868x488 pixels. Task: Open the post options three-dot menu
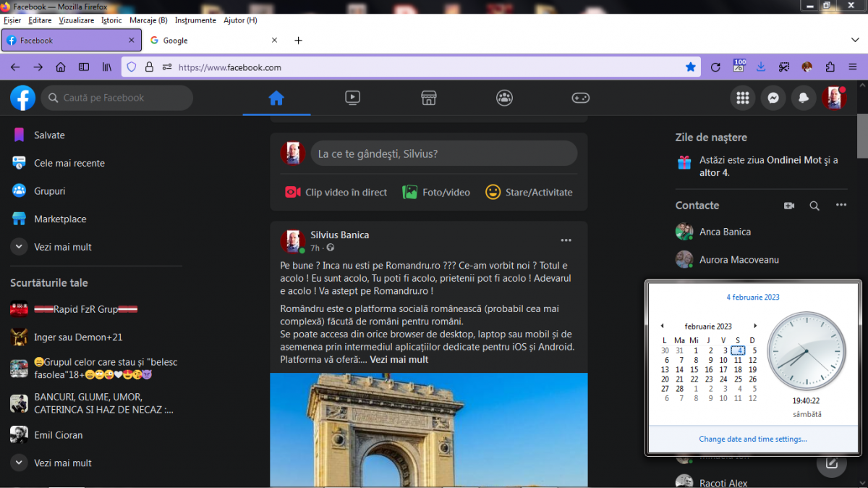click(x=566, y=240)
